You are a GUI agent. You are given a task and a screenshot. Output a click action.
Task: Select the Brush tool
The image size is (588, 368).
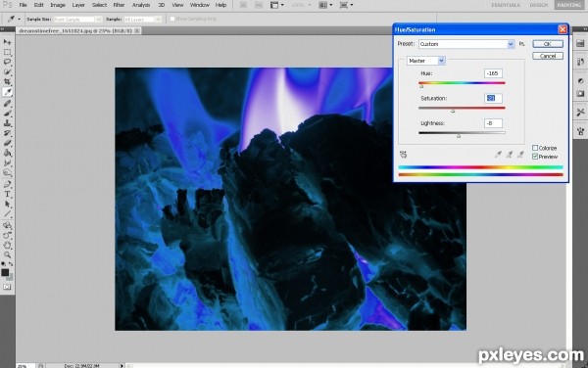pos(7,114)
